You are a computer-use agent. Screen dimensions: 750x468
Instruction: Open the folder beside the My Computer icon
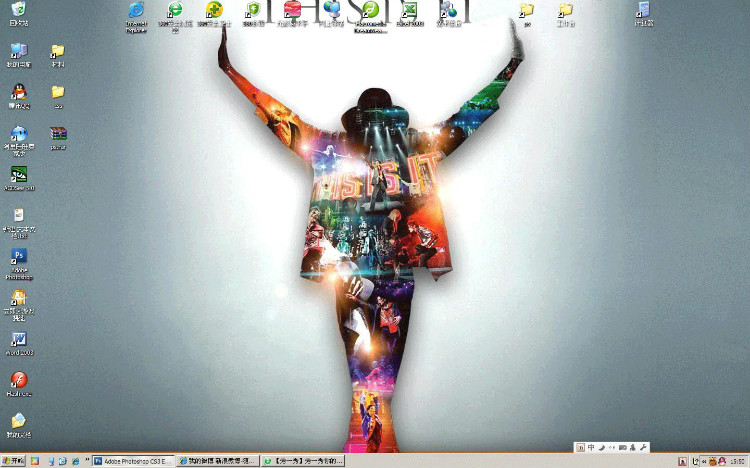click(x=58, y=55)
